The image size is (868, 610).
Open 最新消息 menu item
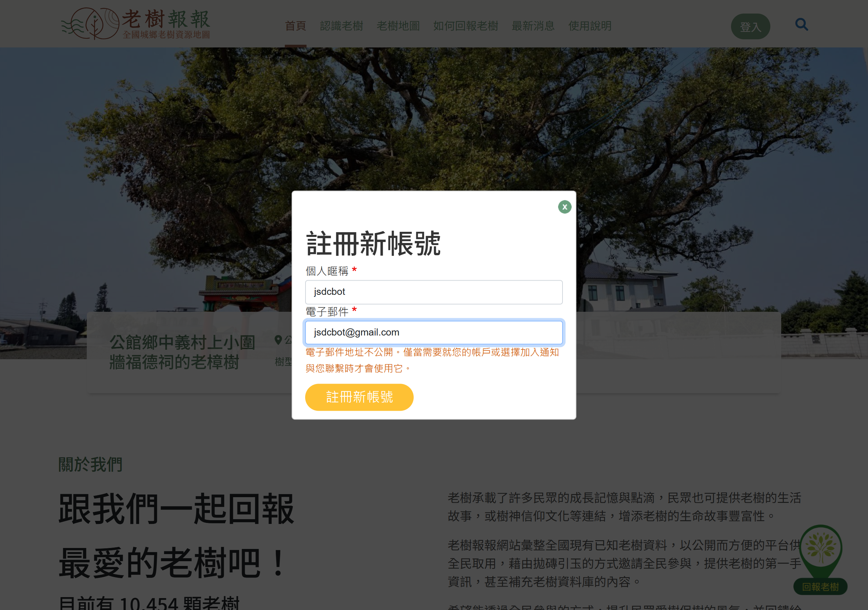pyautogui.click(x=533, y=26)
